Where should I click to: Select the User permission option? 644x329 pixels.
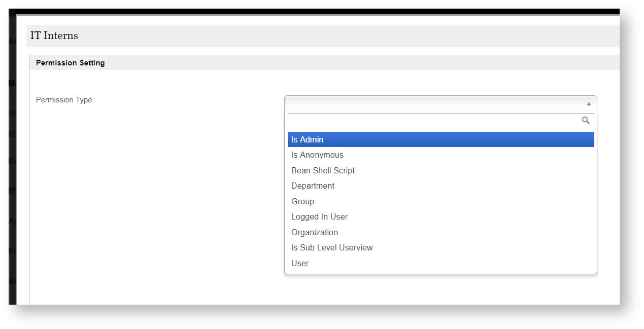tap(300, 264)
